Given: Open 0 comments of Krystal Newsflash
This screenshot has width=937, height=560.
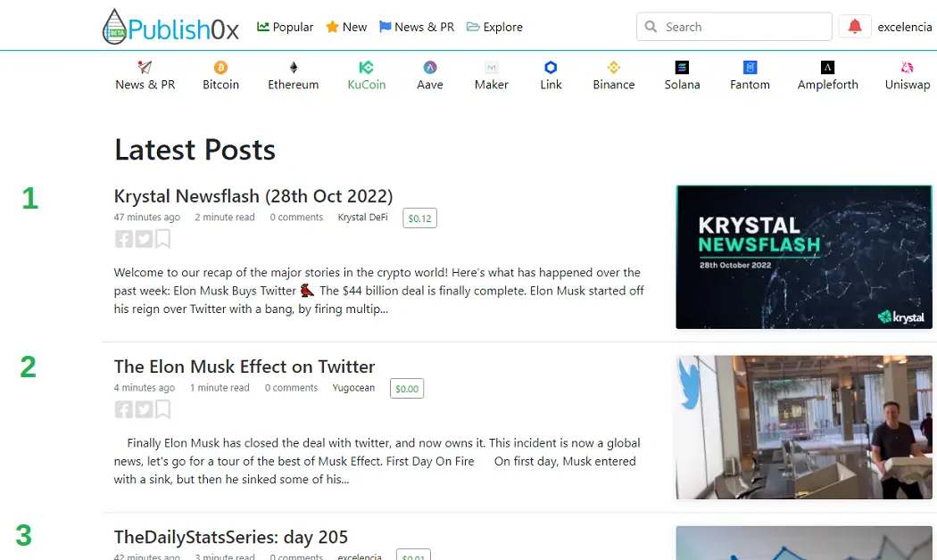Looking at the screenshot, I should click(x=296, y=218).
